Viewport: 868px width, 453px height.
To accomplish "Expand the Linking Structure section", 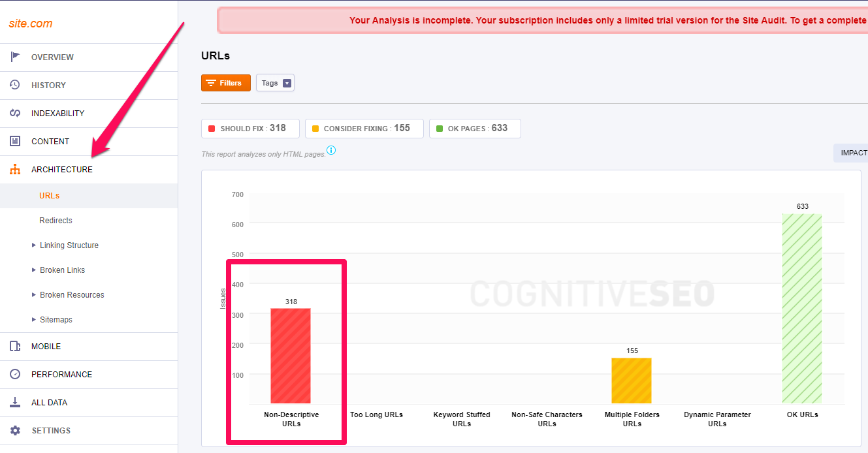I will pos(70,245).
